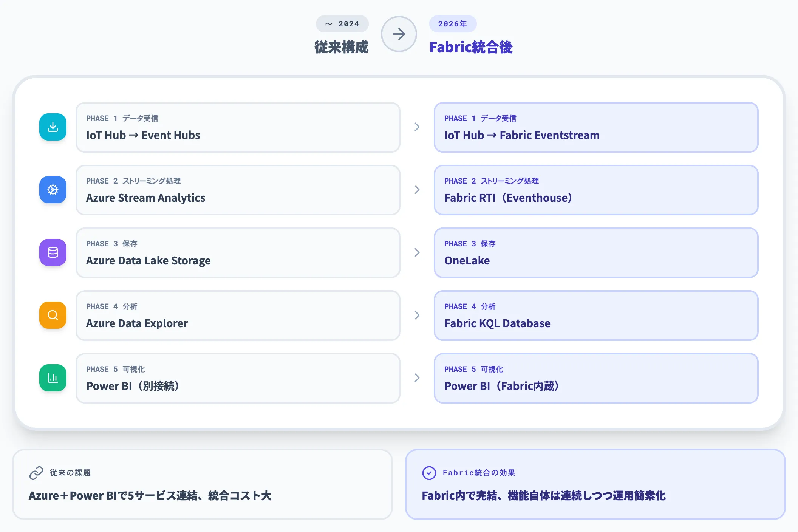The height and width of the screenshot is (532, 798).
Task: Click the right PHASE 3 保存 label
Action: 470,244
